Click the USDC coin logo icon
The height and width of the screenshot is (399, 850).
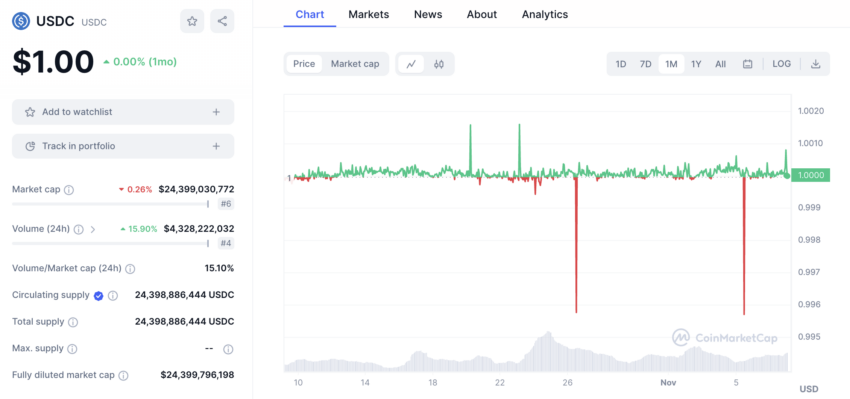point(21,21)
